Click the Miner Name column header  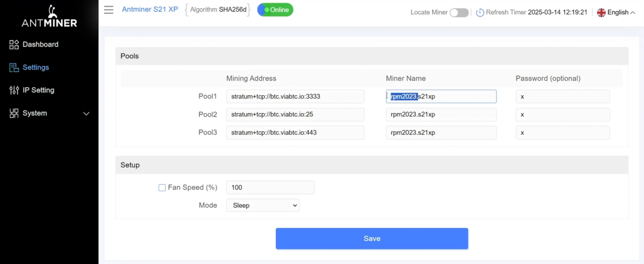coord(406,78)
